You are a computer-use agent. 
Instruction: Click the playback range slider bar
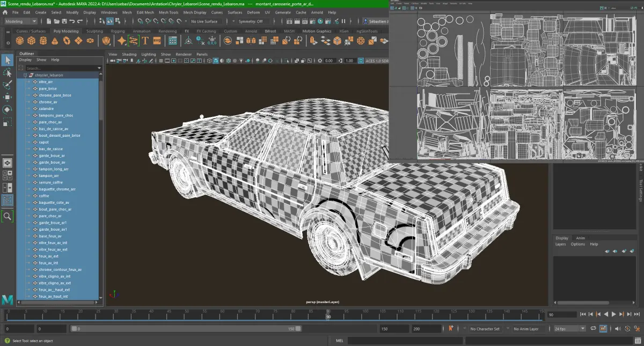point(185,329)
